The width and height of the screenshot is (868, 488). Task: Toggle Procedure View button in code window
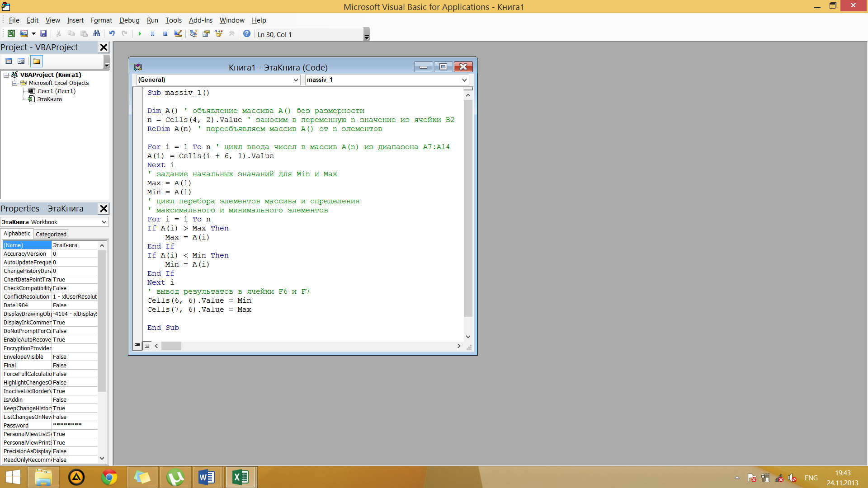click(x=137, y=346)
